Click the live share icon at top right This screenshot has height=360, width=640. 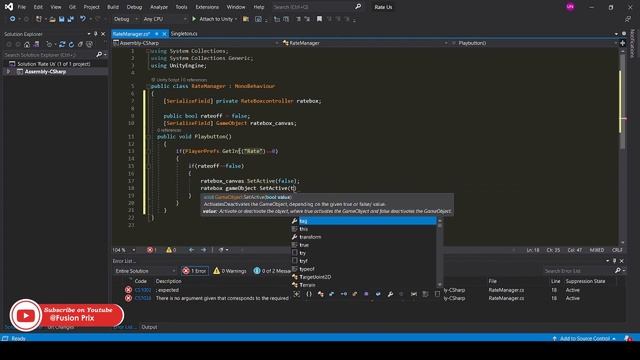click(x=628, y=19)
